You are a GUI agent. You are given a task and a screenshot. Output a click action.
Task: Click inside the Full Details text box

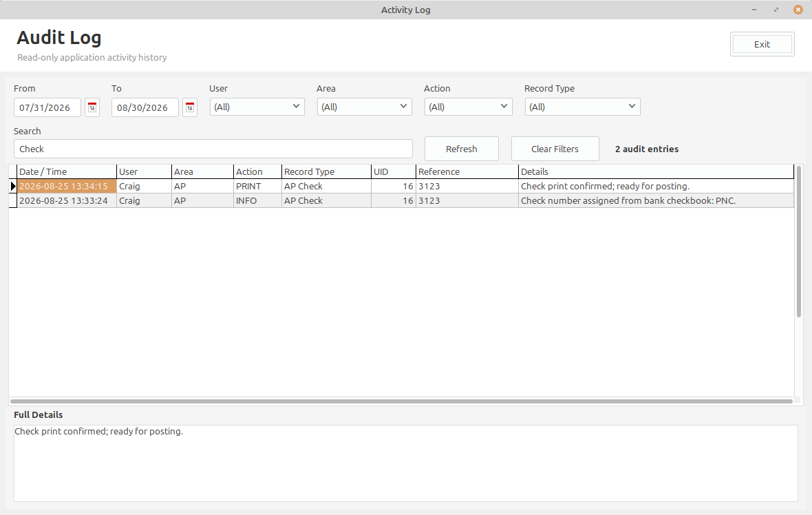point(405,463)
